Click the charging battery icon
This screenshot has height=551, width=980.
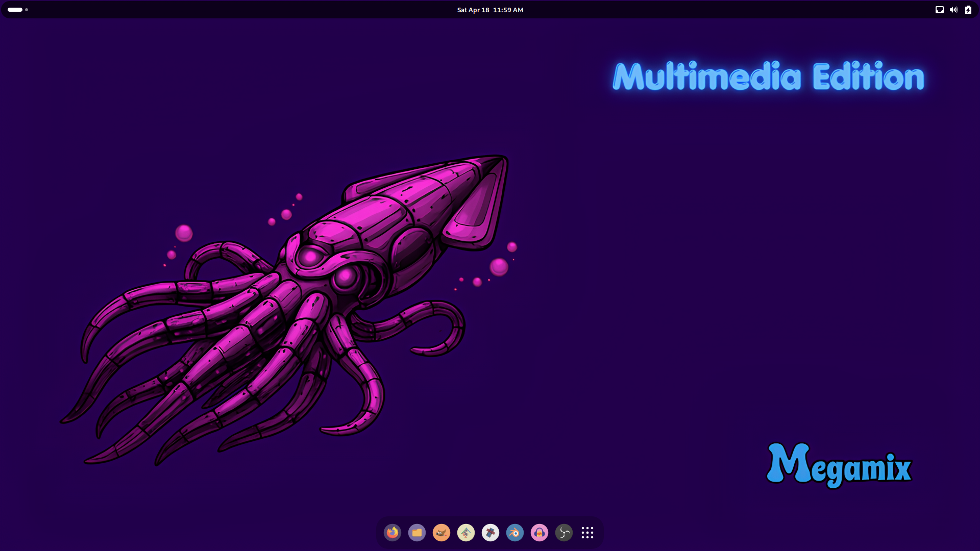point(968,10)
